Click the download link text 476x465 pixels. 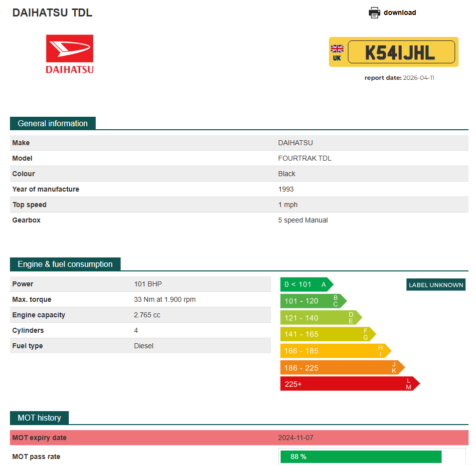[x=400, y=13]
